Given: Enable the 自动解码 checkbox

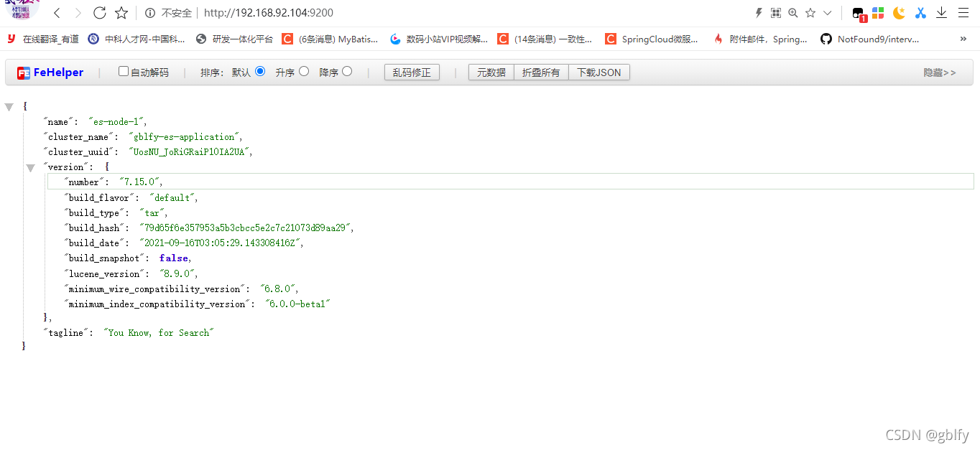Looking at the screenshot, I should 123,71.
